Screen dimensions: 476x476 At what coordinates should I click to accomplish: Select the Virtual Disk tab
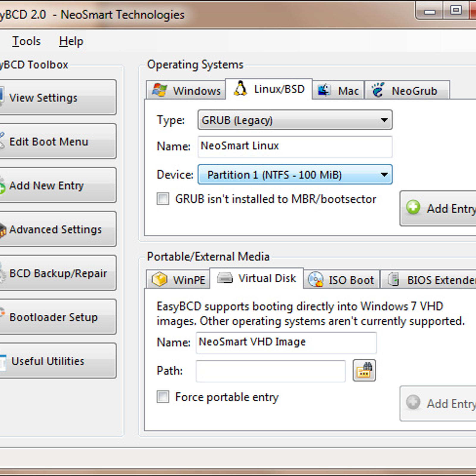click(x=257, y=278)
